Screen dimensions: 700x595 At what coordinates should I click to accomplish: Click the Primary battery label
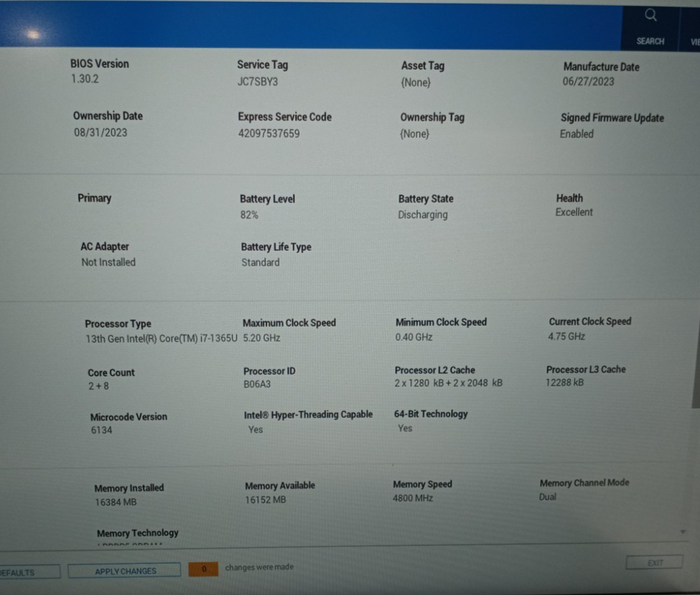click(94, 199)
